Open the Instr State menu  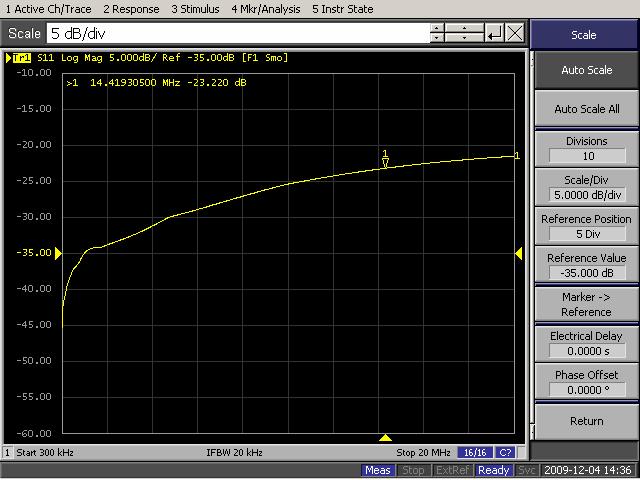342,9
